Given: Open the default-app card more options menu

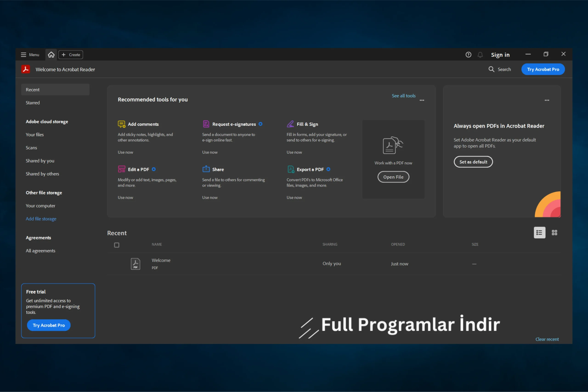Looking at the screenshot, I should click(x=547, y=100).
